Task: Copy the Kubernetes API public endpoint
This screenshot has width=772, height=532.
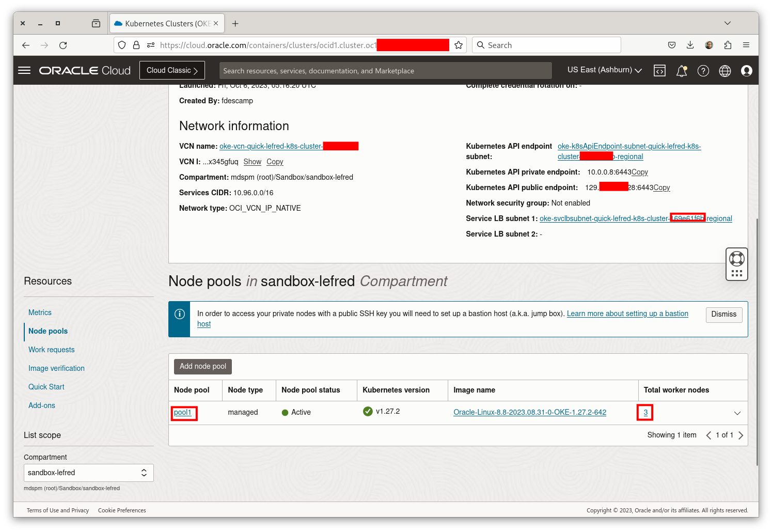Action: pyautogui.click(x=662, y=187)
